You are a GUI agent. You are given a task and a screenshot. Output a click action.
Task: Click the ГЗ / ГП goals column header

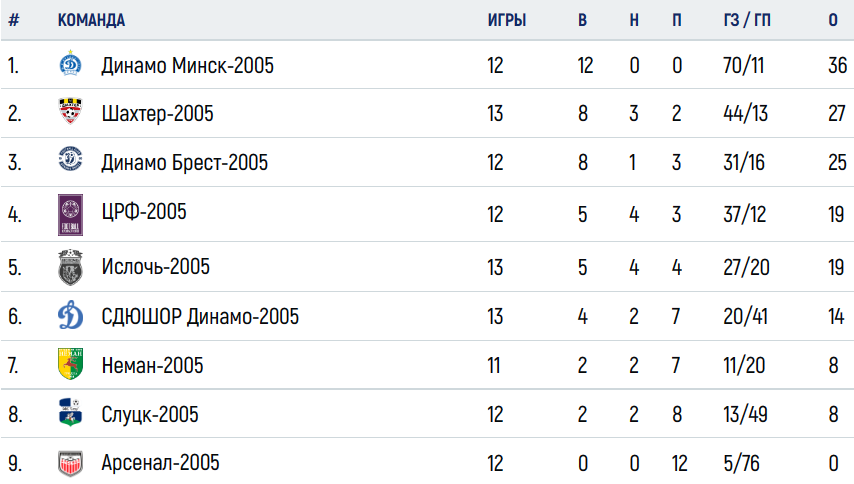[x=747, y=20]
